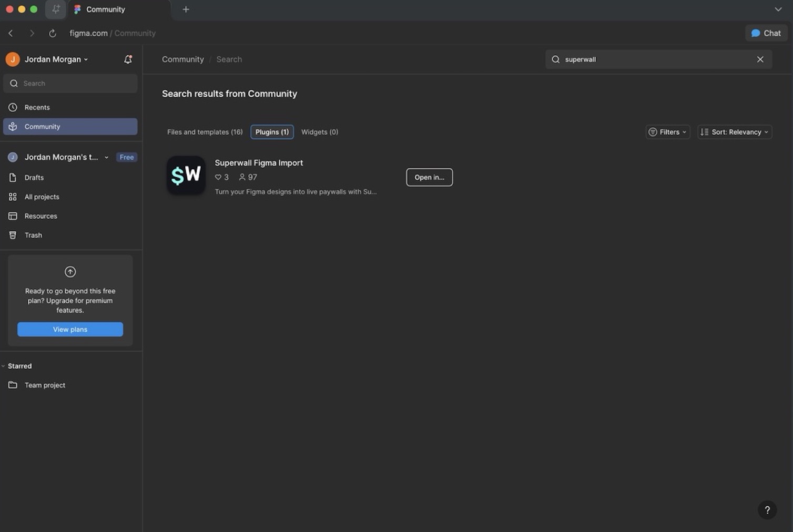Click the pinned tab pin icon
The height and width of the screenshot is (532, 793).
[56, 9]
